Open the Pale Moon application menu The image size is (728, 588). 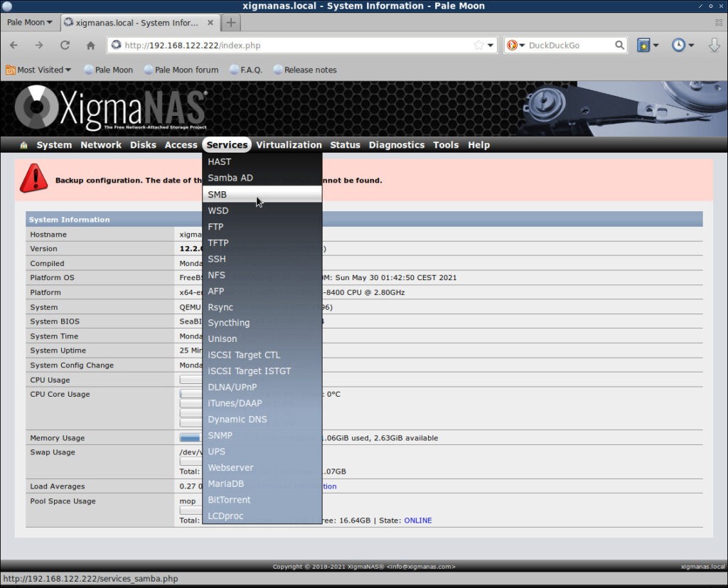(x=30, y=22)
